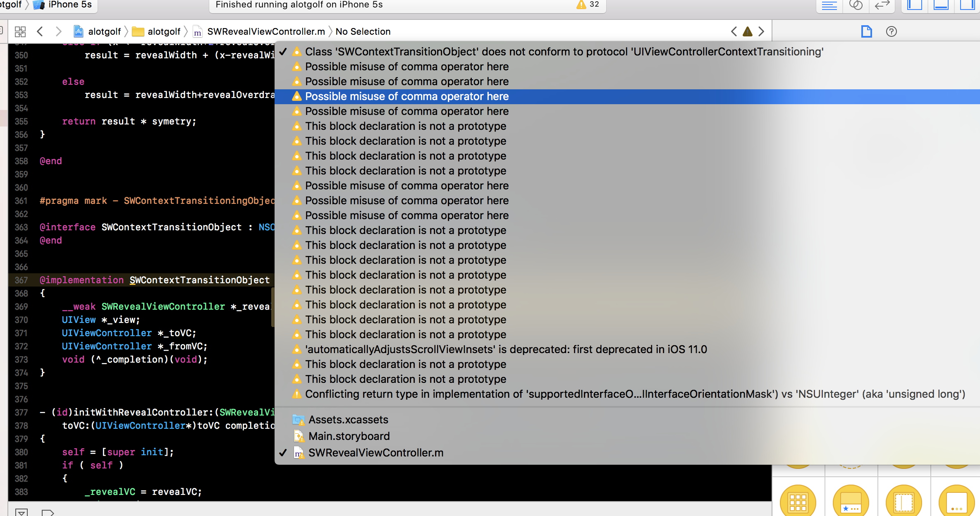Open the alotgolf folder jump bar segment
980x516 pixels.
pyautogui.click(x=156, y=31)
